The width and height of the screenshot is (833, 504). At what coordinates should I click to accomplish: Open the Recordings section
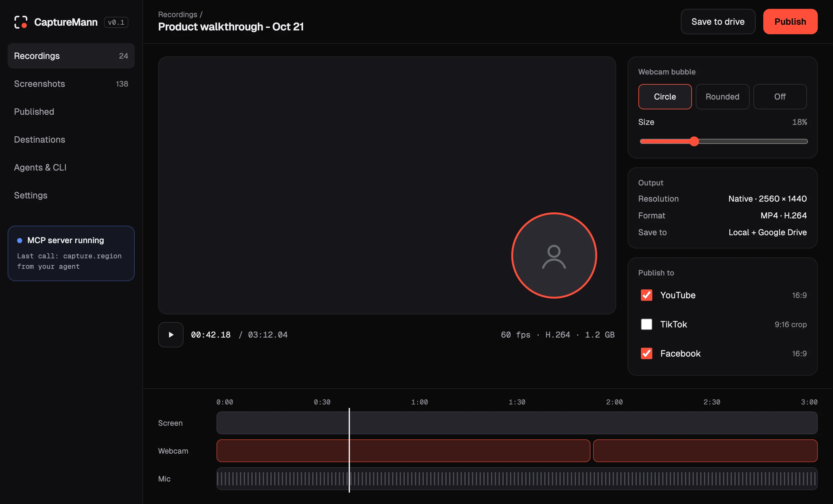71,56
